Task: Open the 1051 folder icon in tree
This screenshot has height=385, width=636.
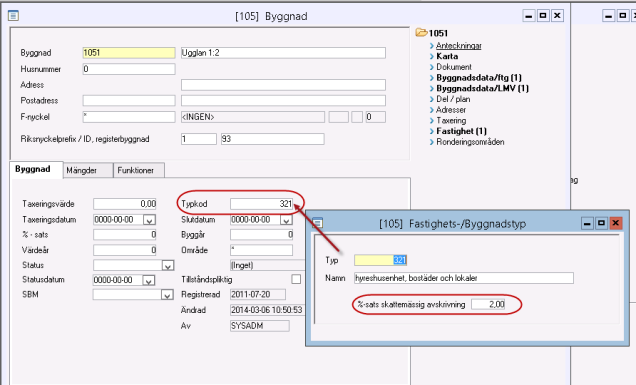Action: pyautogui.click(x=421, y=32)
